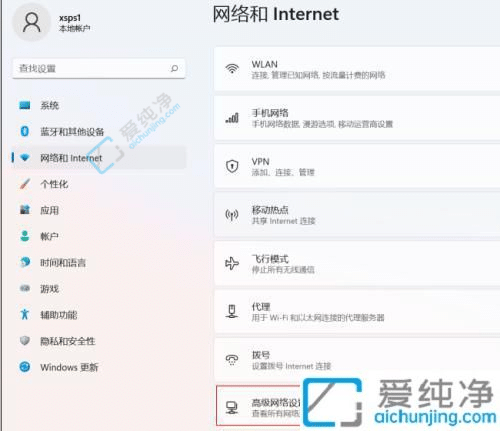Go to 辅助功能 settings
Screen dimensions: 500x431
(99, 314)
